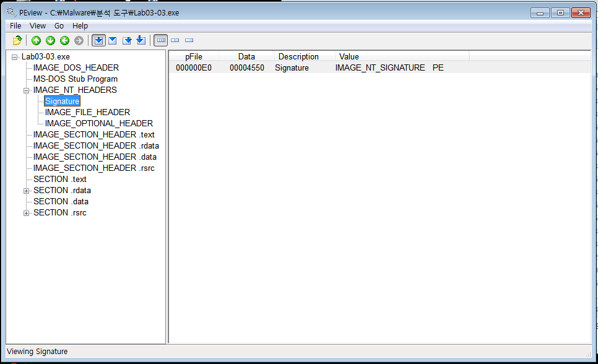
Task: Open the View menu
Action: (38, 26)
